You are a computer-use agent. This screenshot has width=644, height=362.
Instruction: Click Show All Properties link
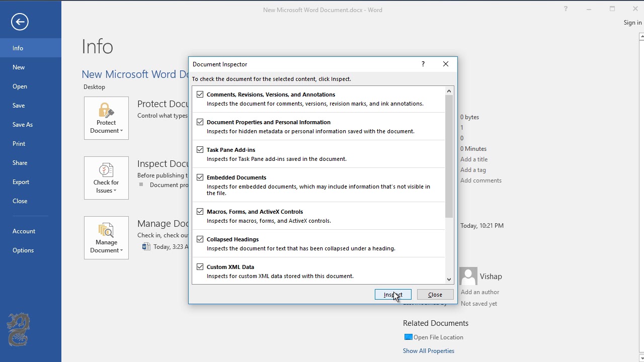(x=429, y=351)
